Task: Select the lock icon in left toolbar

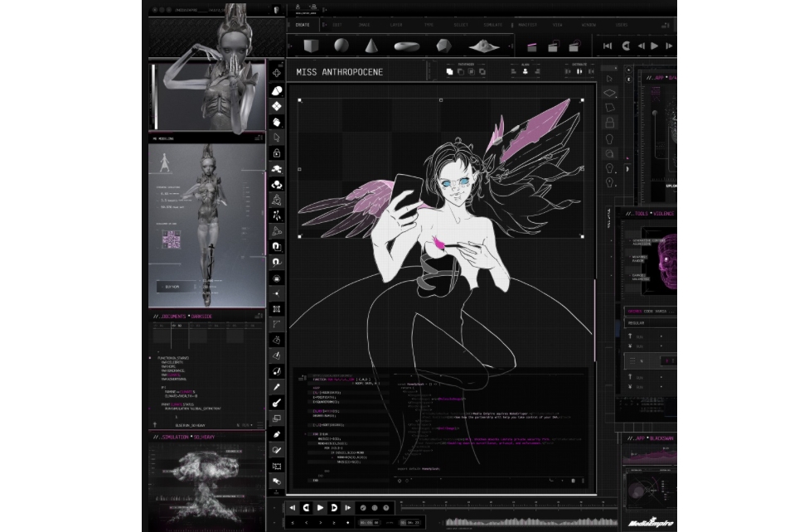Action: coord(277,153)
